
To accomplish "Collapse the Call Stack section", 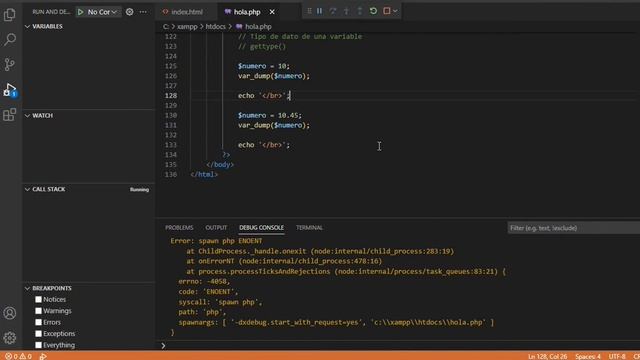I will (x=27, y=189).
